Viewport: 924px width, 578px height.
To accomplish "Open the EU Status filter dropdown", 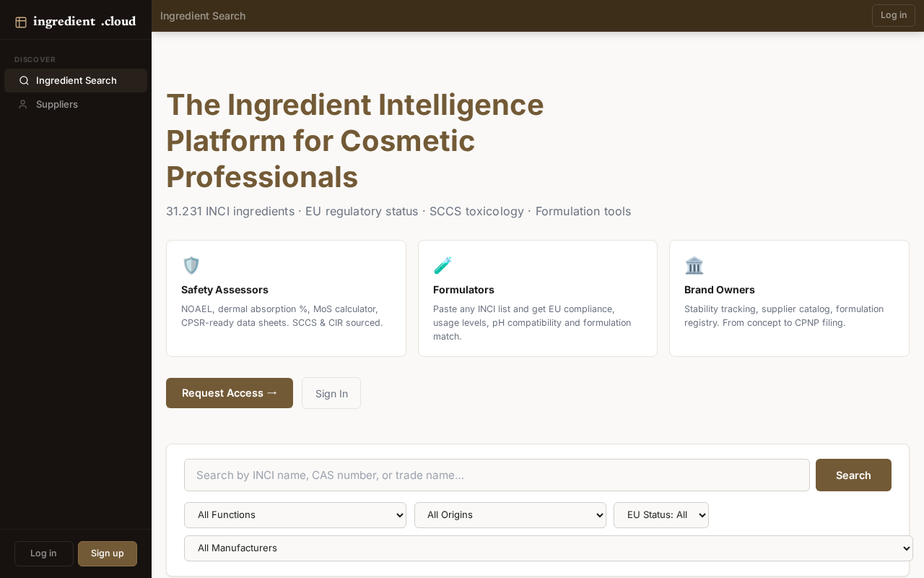I will pyautogui.click(x=661, y=515).
